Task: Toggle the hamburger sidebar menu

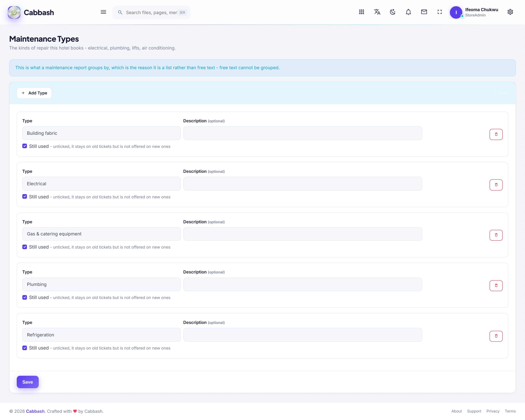Action: 103,12
